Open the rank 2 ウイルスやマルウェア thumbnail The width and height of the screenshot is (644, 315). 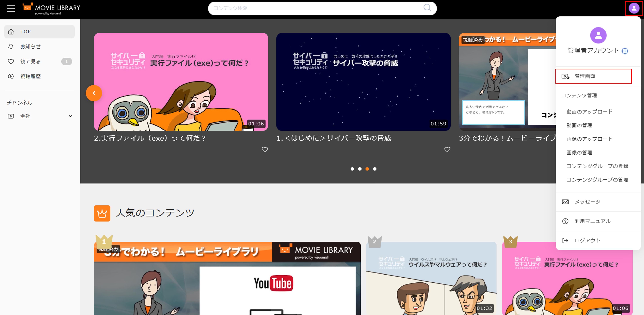[x=431, y=278]
